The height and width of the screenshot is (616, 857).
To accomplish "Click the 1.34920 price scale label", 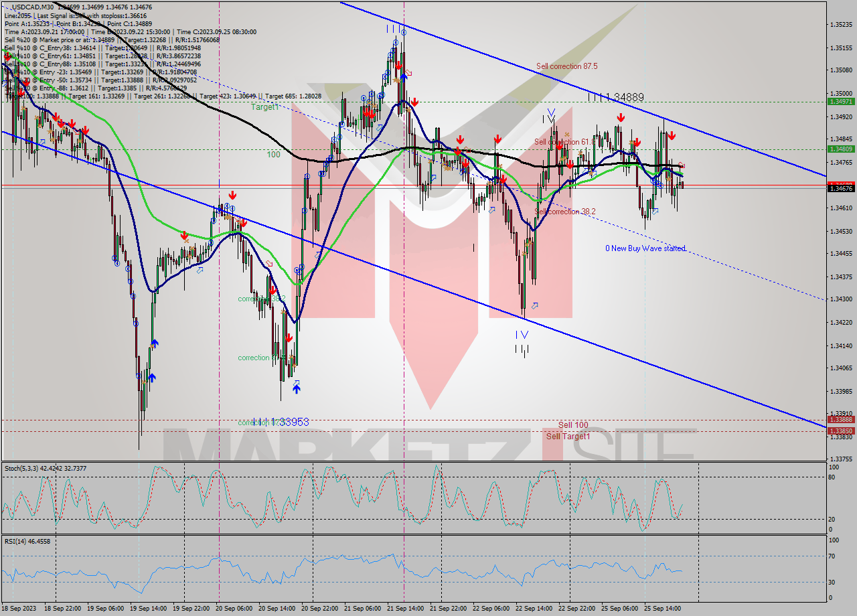I will click(x=841, y=117).
